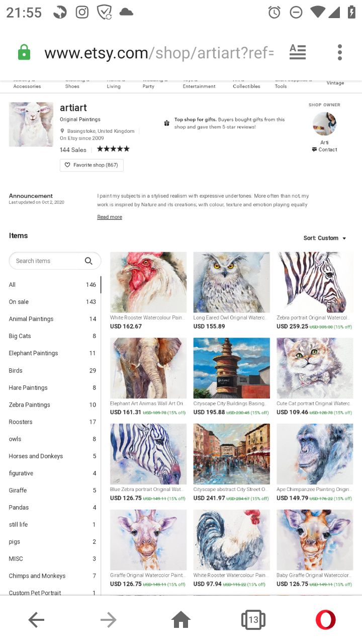Tap the green padlock security icon
This screenshot has height=644, width=362.
(24, 52)
